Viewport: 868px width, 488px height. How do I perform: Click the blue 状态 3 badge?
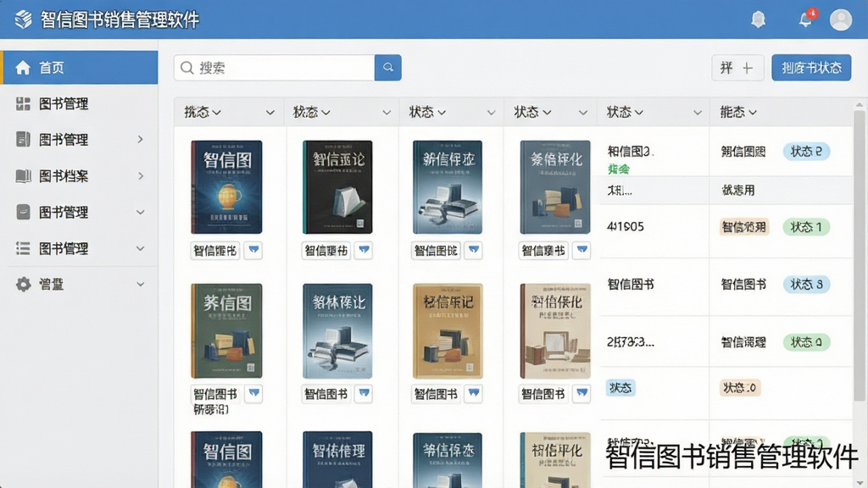(x=806, y=285)
